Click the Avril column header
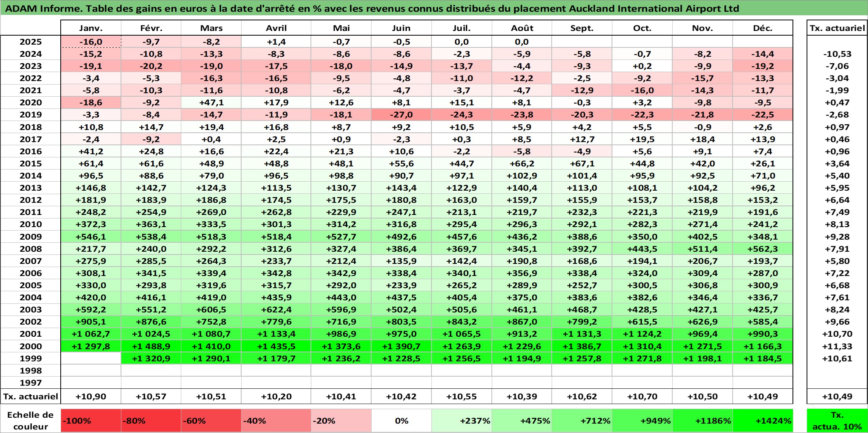Image resolution: width=868 pixels, height=433 pixels. 276,28
